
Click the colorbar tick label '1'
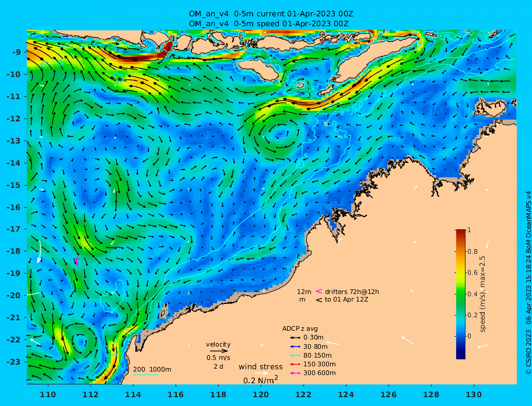469,230
